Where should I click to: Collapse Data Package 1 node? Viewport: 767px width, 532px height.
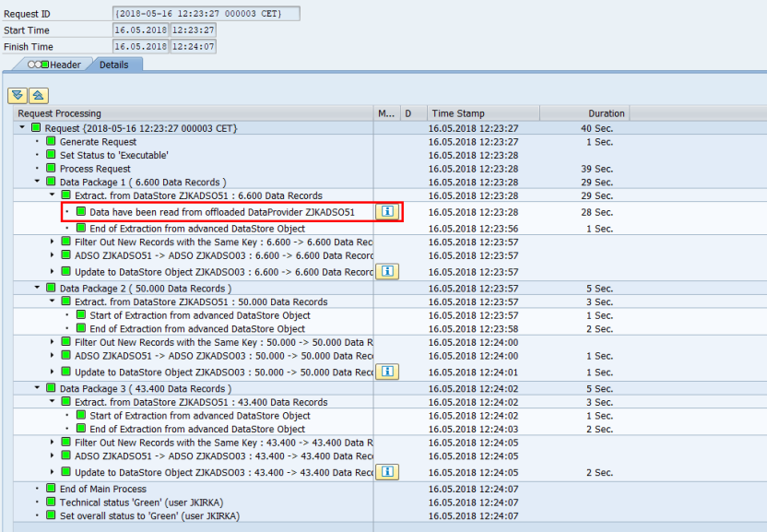pos(37,181)
